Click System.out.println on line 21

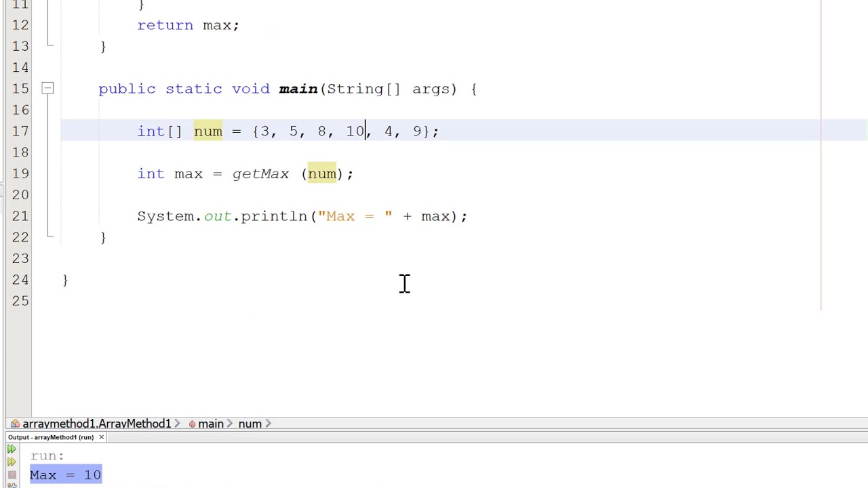coord(222,216)
